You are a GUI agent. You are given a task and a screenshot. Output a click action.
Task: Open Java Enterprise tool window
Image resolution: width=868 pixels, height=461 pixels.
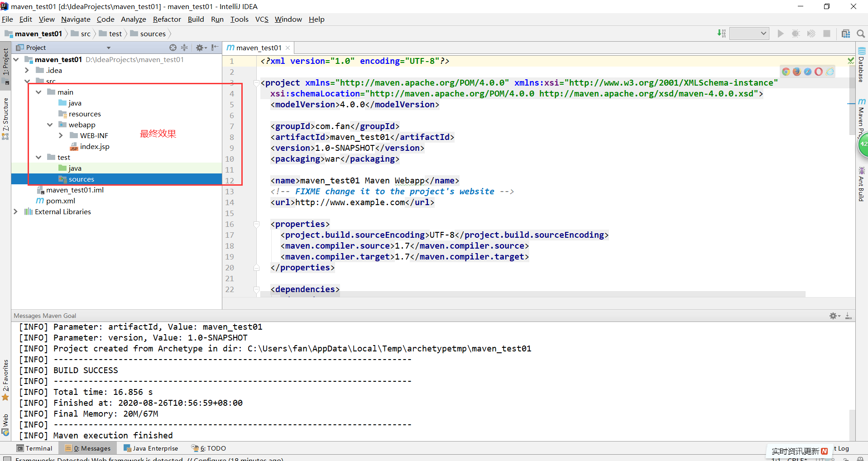pos(151,448)
